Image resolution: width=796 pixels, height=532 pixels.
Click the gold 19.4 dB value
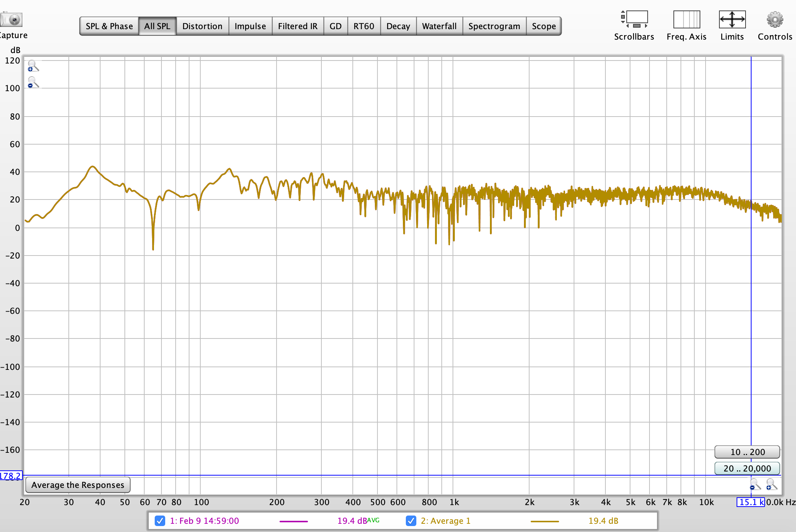click(603, 521)
